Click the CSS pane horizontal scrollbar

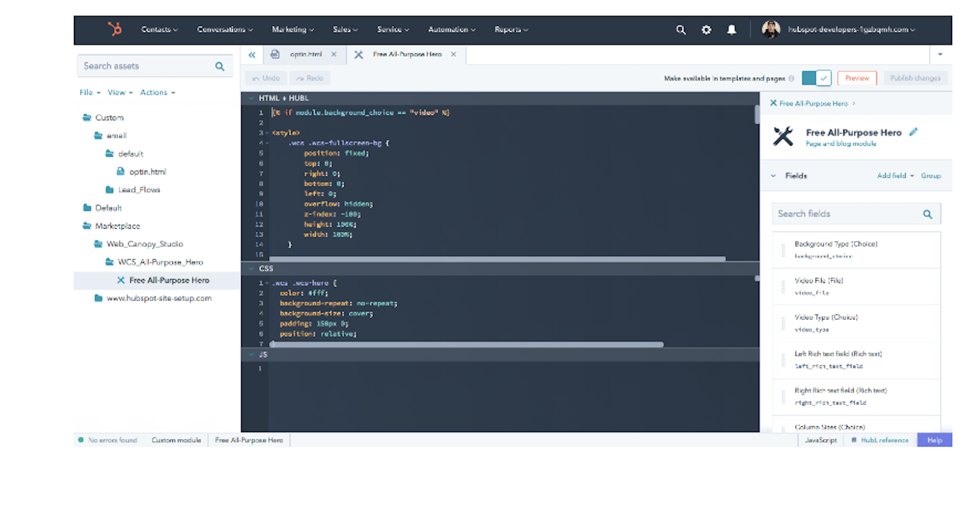point(467,345)
